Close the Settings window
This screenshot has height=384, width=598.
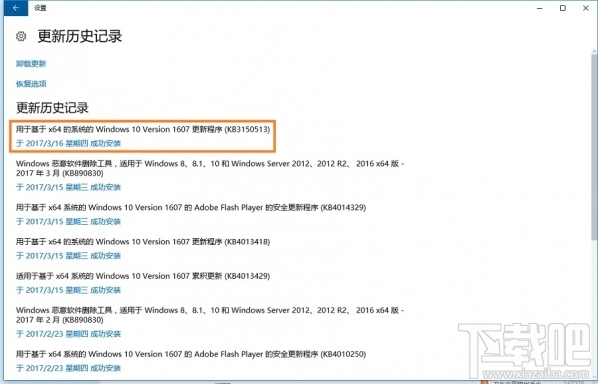point(586,8)
